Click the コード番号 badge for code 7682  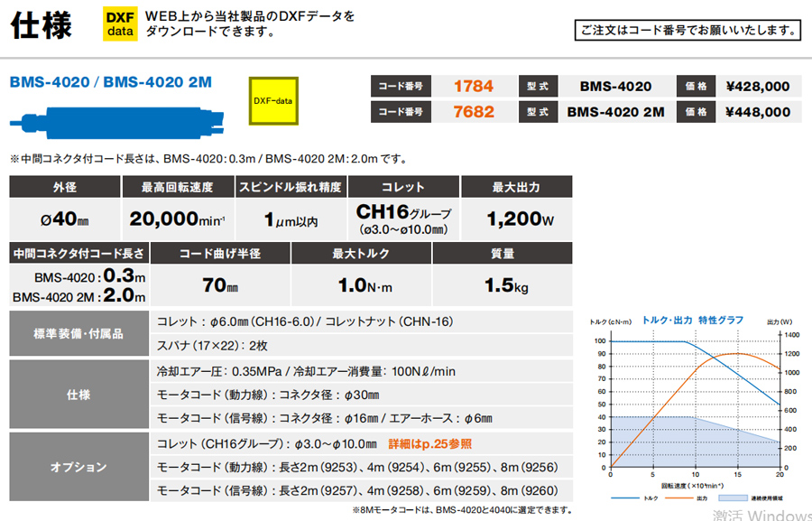pyautogui.click(x=400, y=111)
